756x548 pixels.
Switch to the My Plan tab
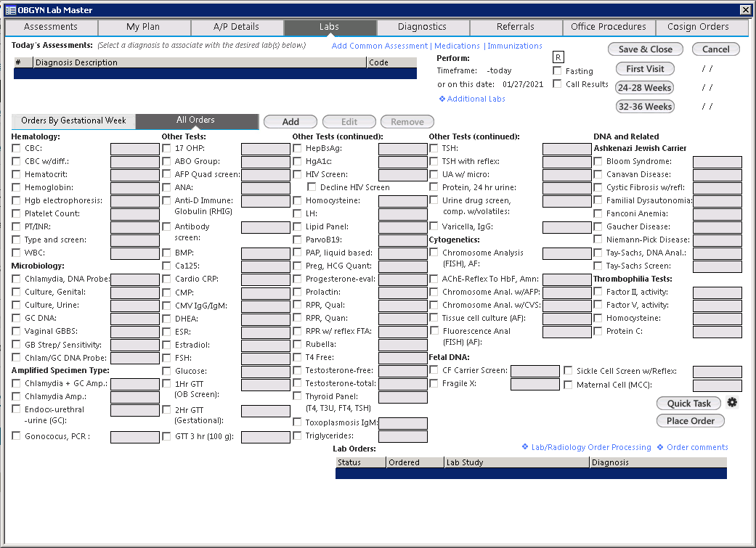point(143,27)
